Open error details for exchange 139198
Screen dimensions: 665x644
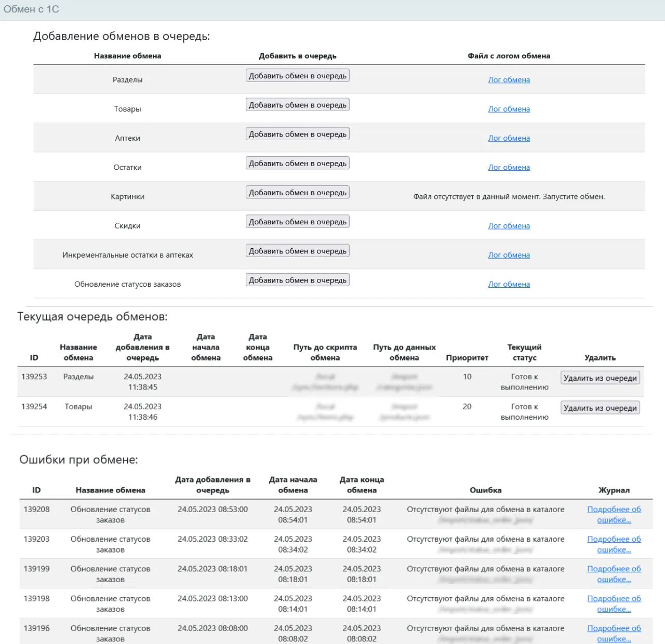point(614,603)
